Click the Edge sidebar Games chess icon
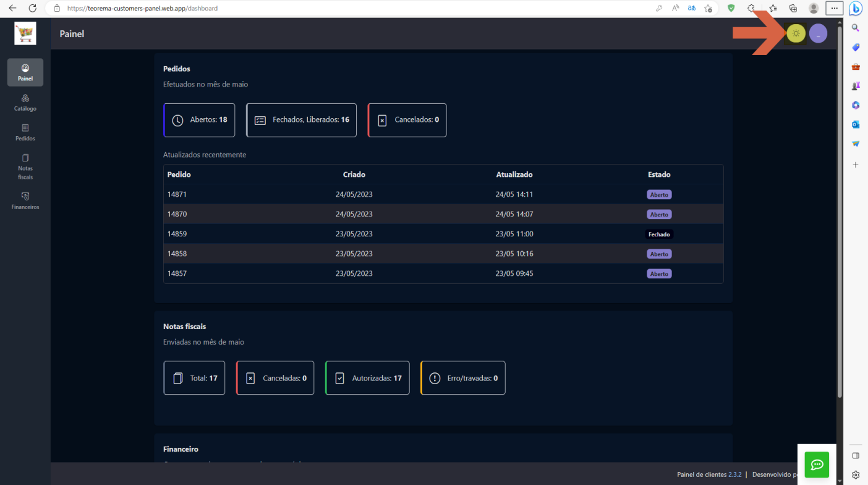 856,85
